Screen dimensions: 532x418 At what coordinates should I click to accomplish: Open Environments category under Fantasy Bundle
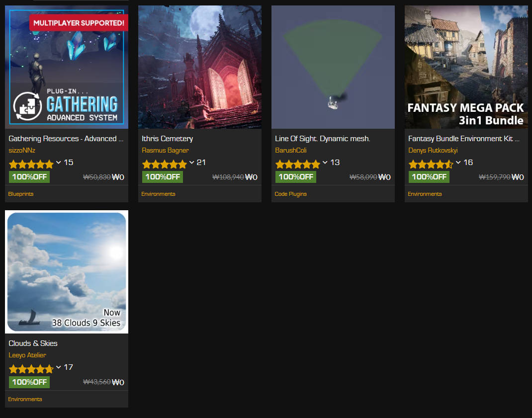click(425, 194)
